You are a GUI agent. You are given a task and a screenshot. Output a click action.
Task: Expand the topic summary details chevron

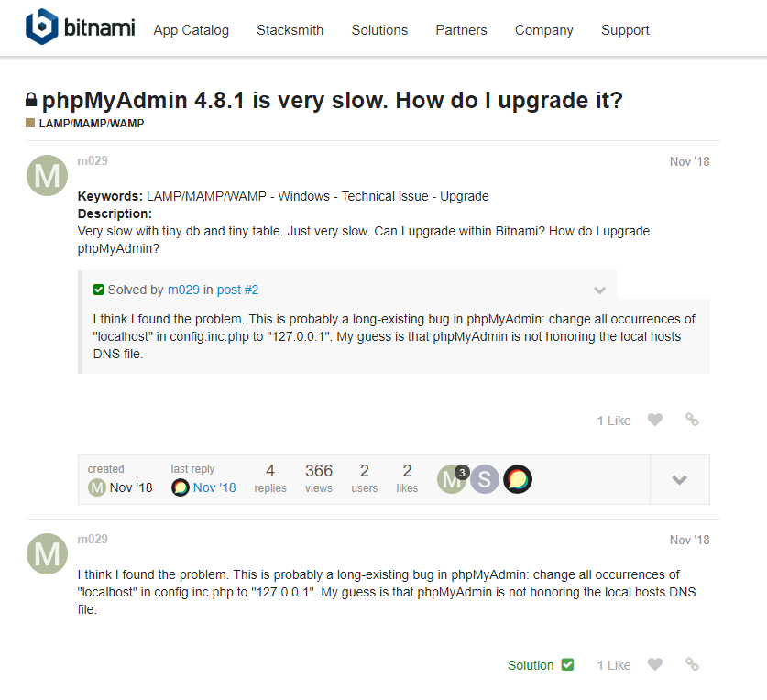click(x=679, y=480)
